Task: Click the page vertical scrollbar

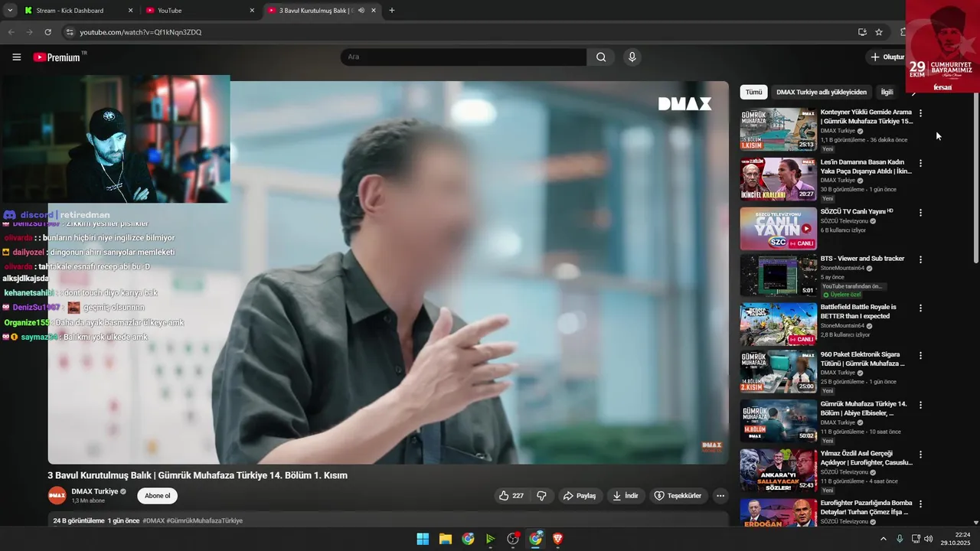Action: [975, 176]
